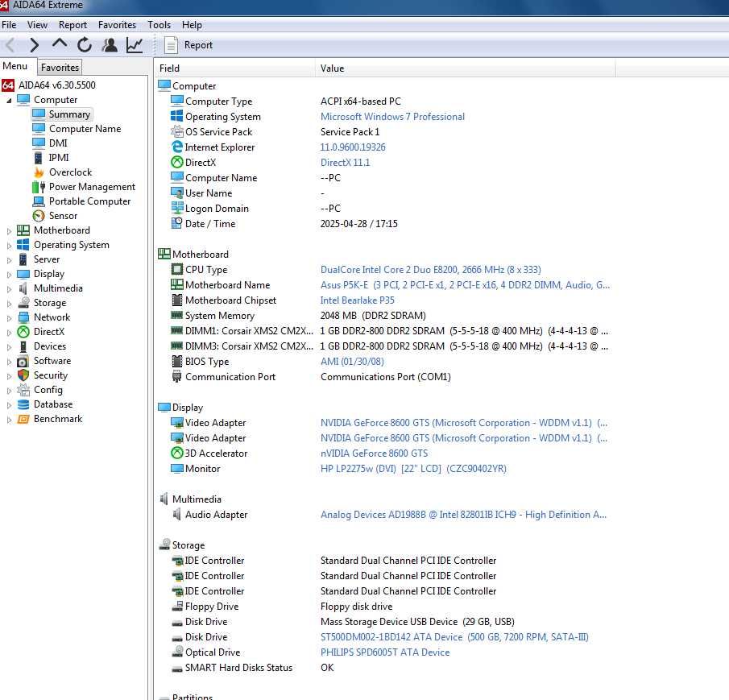Click the Optical Drive icon
This screenshot has width=729, height=700.
coord(177,652)
